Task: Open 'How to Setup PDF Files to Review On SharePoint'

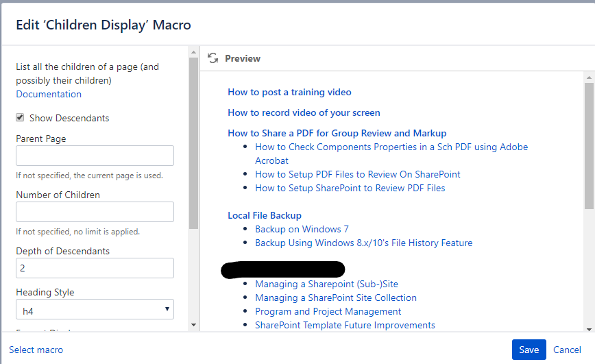Action: click(358, 174)
